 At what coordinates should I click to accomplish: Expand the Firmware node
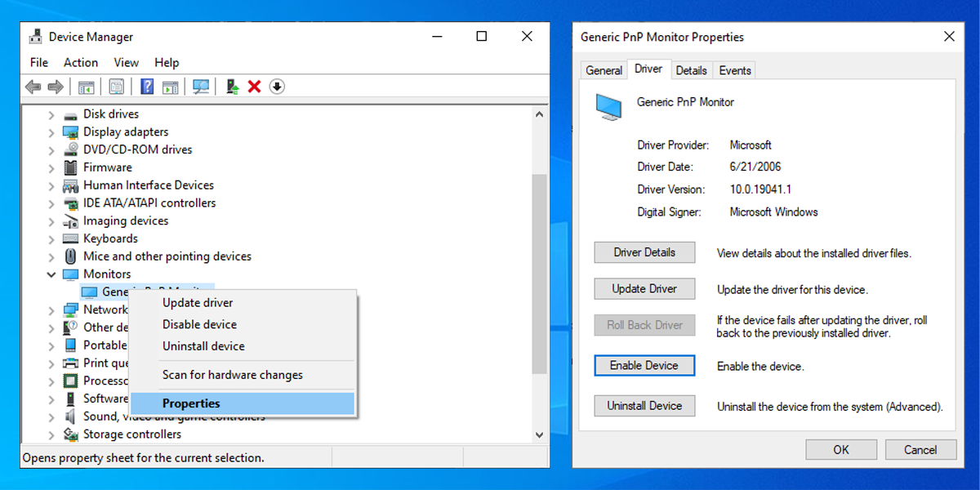(x=51, y=168)
